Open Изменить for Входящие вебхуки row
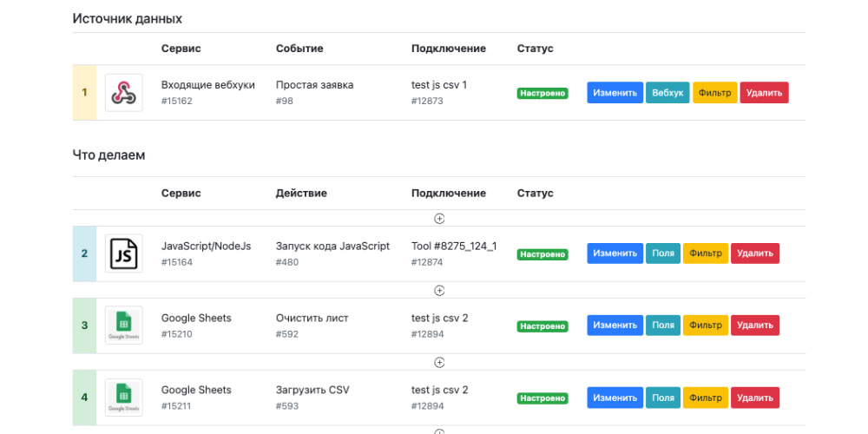The width and height of the screenshot is (868, 434). [x=615, y=93]
